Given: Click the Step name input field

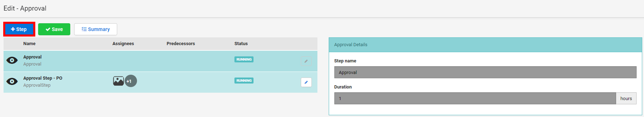Looking at the screenshot, I should [x=485, y=72].
